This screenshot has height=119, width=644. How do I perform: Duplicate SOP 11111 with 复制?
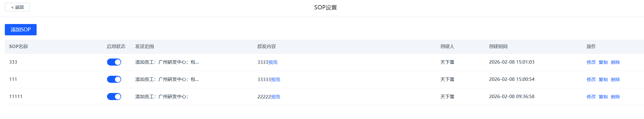(603, 97)
